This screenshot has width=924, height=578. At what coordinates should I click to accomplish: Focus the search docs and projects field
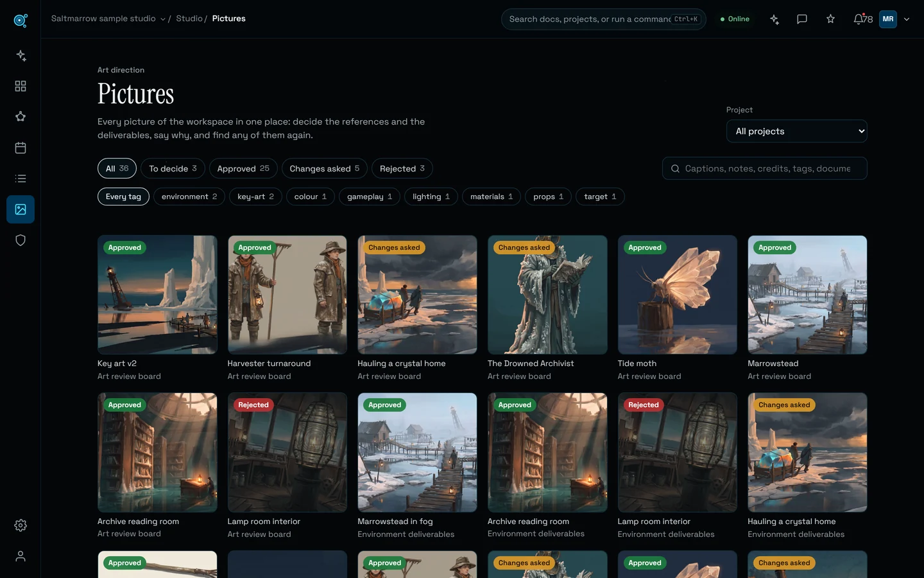pyautogui.click(x=603, y=19)
